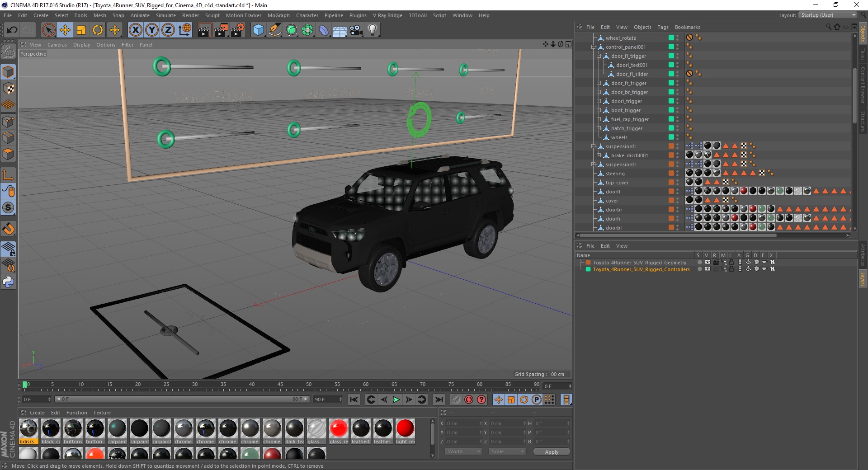Image resolution: width=868 pixels, height=470 pixels.
Task: Select the Scale tool in top toolbar
Action: [81, 30]
